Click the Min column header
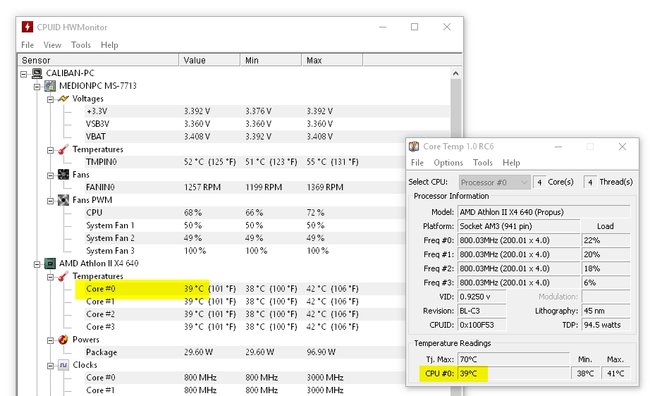This screenshot has height=396, width=650. coord(271,60)
